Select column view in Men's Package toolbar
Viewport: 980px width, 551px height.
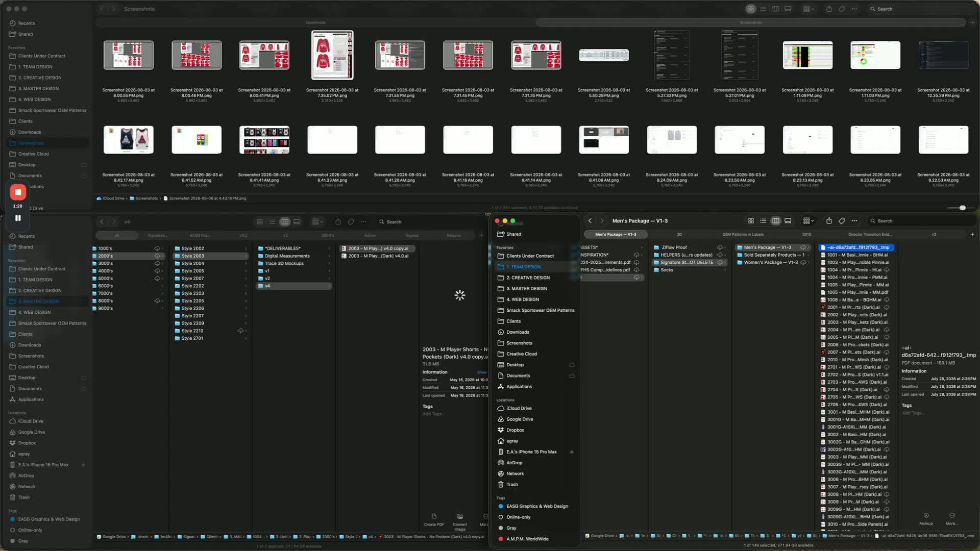tap(776, 221)
